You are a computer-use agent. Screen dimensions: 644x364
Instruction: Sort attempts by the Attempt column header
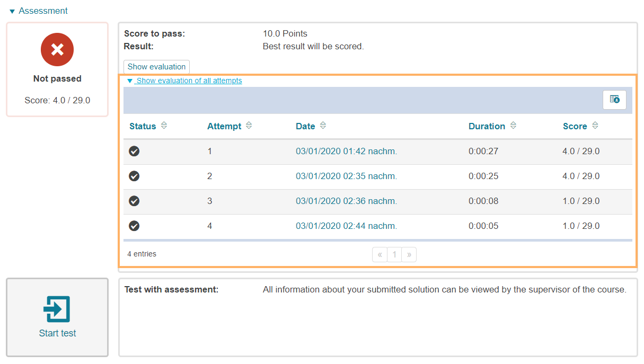[x=224, y=127]
